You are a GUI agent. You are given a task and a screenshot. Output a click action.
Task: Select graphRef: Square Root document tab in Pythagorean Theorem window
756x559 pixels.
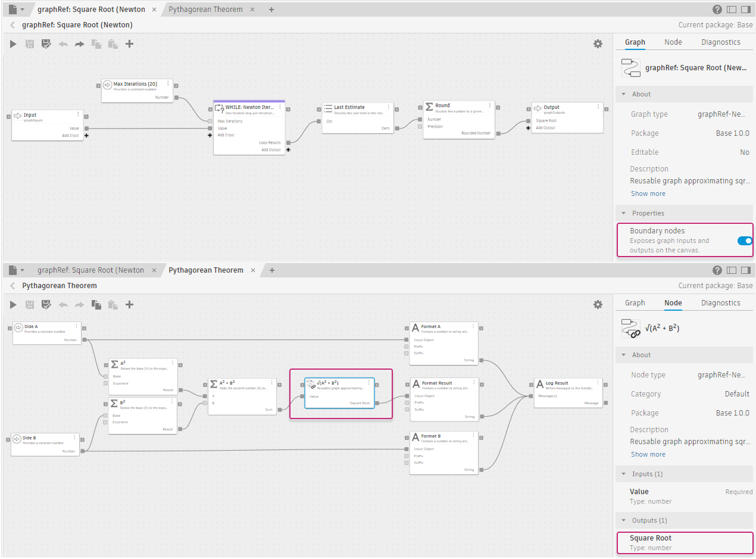[90, 270]
